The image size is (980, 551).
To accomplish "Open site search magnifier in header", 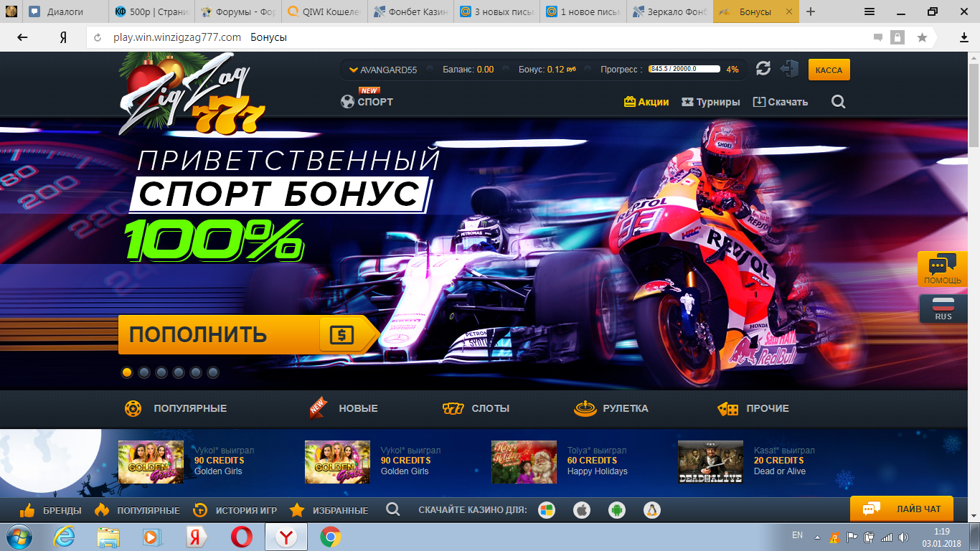I will tap(838, 102).
